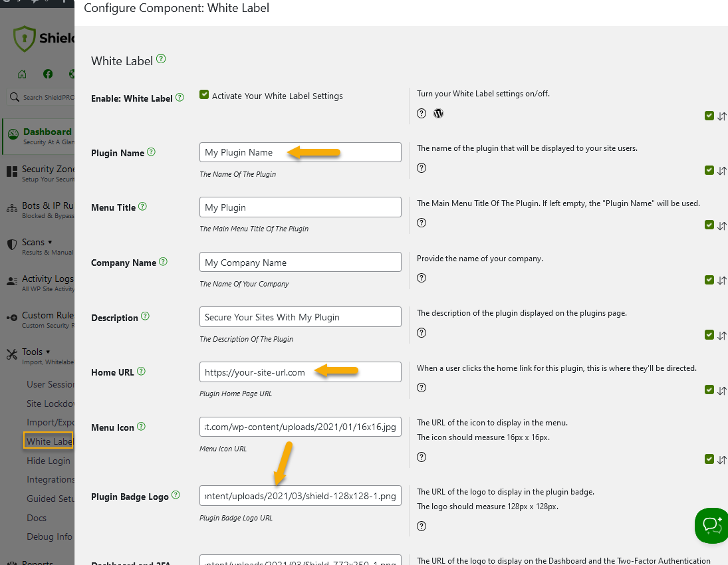Open Bots & IP Rules in sidebar
The height and width of the screenshot is (565, 728).
pyautogui.click(x=39, y=210)
